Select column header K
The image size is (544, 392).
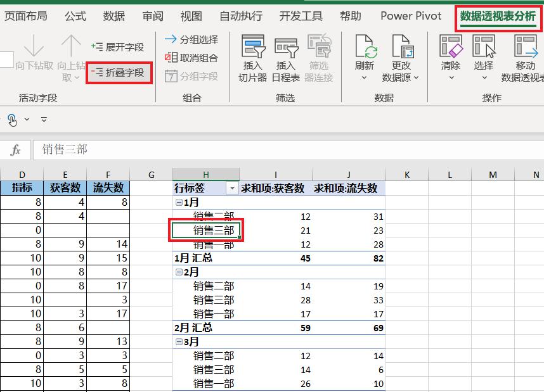click(406, 174)
